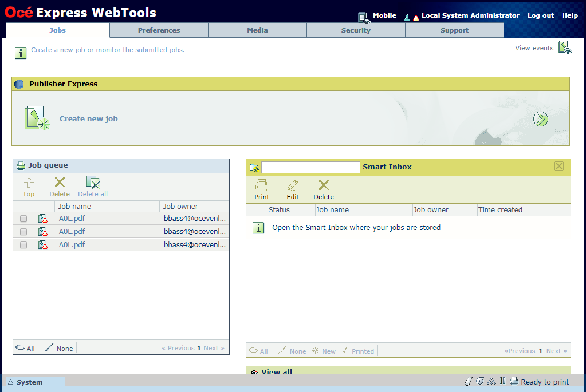Click the Smart Inbox name input field

(x=310, y=167)
